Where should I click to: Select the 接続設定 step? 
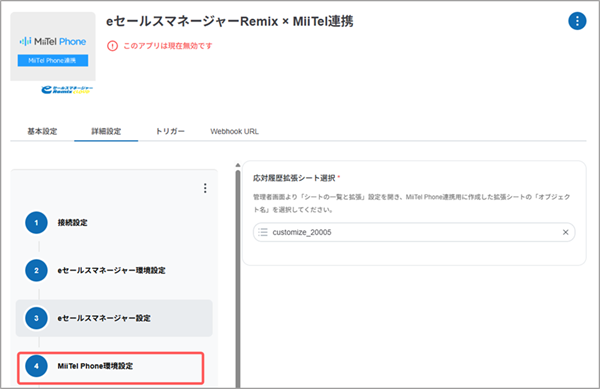pos(114,223)
